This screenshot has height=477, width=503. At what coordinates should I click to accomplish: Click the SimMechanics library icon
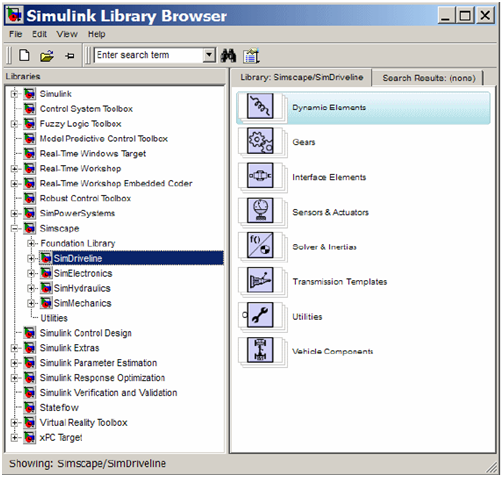tap(46, 303)
